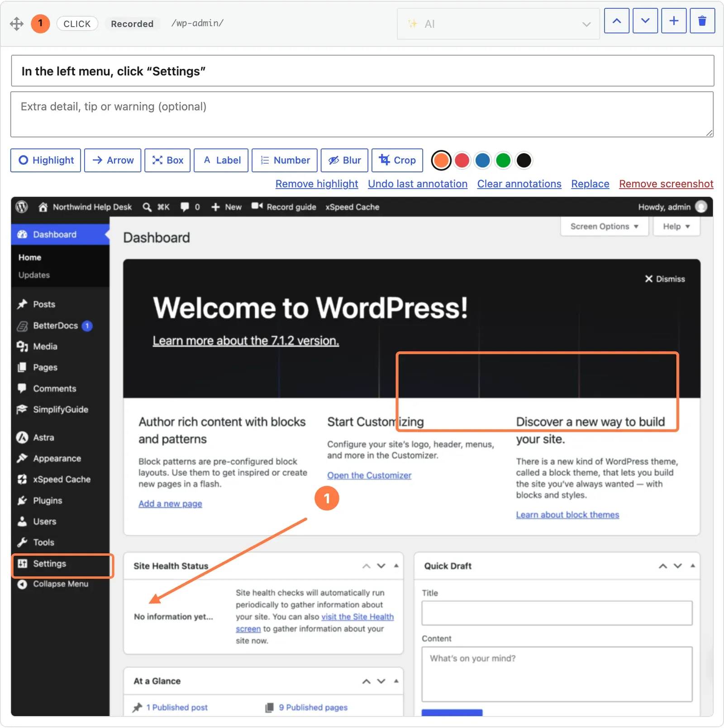Choose the green annotation color
Image resolution: width=724 pixels, height=728 pixels.
coord(503,160)
